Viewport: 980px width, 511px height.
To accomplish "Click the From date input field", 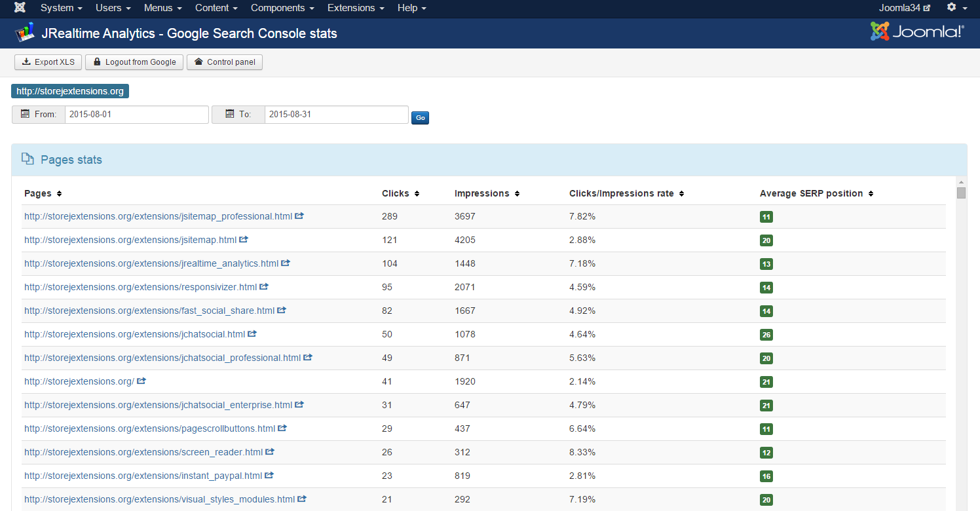I will 137,114.
